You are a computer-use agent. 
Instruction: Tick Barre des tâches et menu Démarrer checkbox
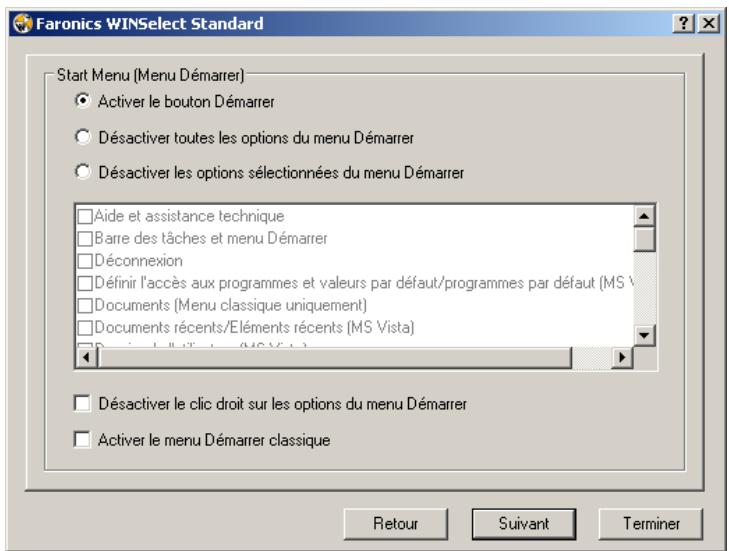[x=85, y=239]
